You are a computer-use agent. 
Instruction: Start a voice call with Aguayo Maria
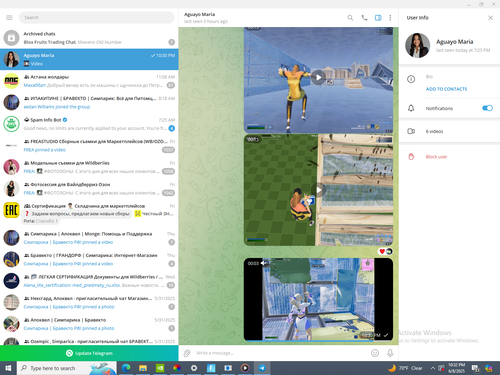click(364, 18)
